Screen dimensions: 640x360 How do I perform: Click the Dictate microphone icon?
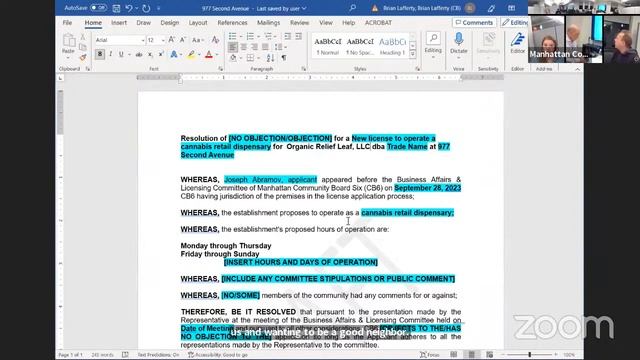point(459,39)
